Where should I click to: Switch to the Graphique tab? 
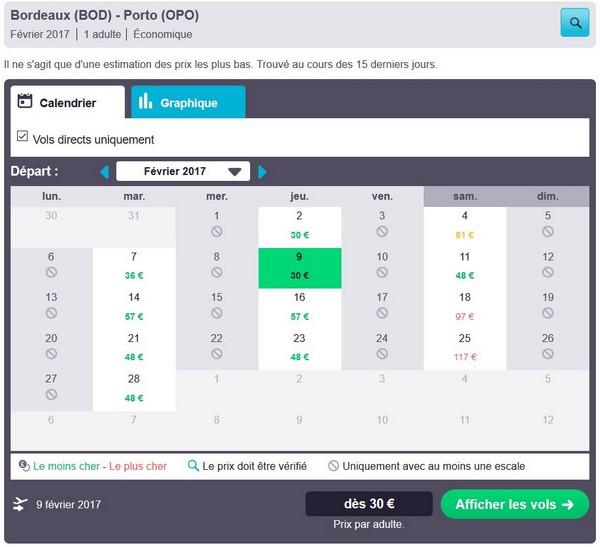coord(187,103)
